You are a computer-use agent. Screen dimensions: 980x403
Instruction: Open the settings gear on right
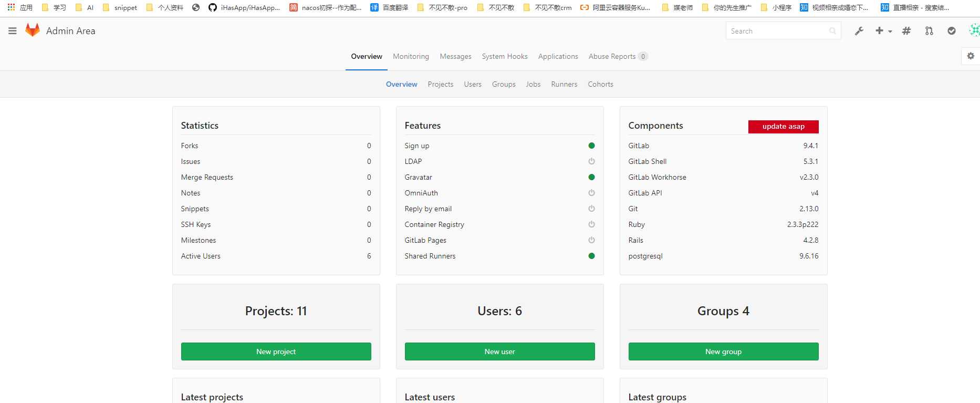click(x=971, y=56)
